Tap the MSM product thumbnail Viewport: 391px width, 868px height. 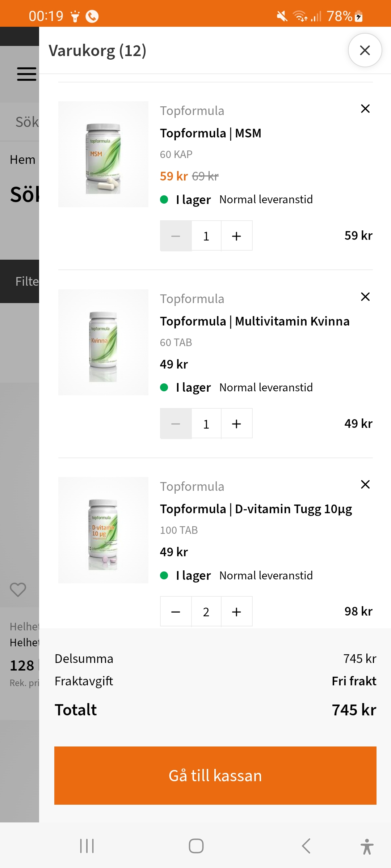coord(103,154)
